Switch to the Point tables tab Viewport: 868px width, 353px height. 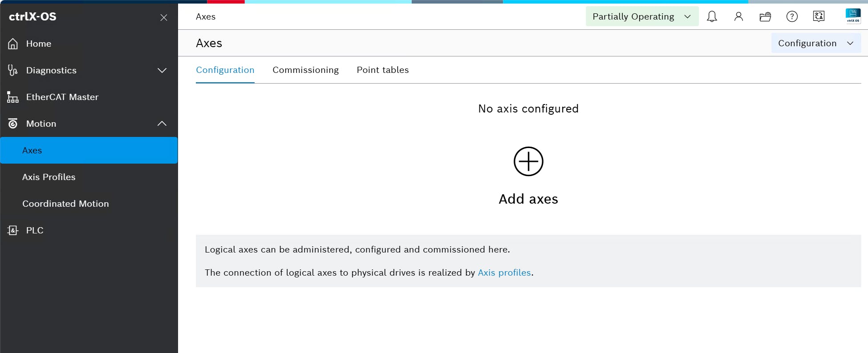382,70
